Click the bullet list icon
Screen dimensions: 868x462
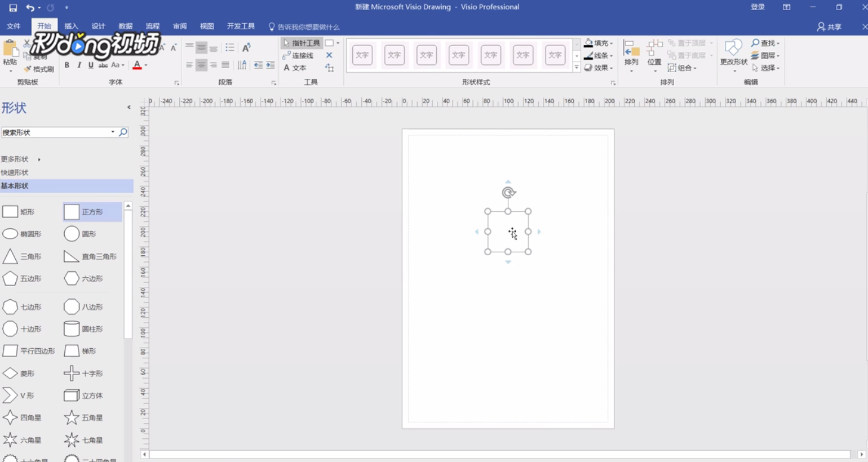tap(230, 47)
